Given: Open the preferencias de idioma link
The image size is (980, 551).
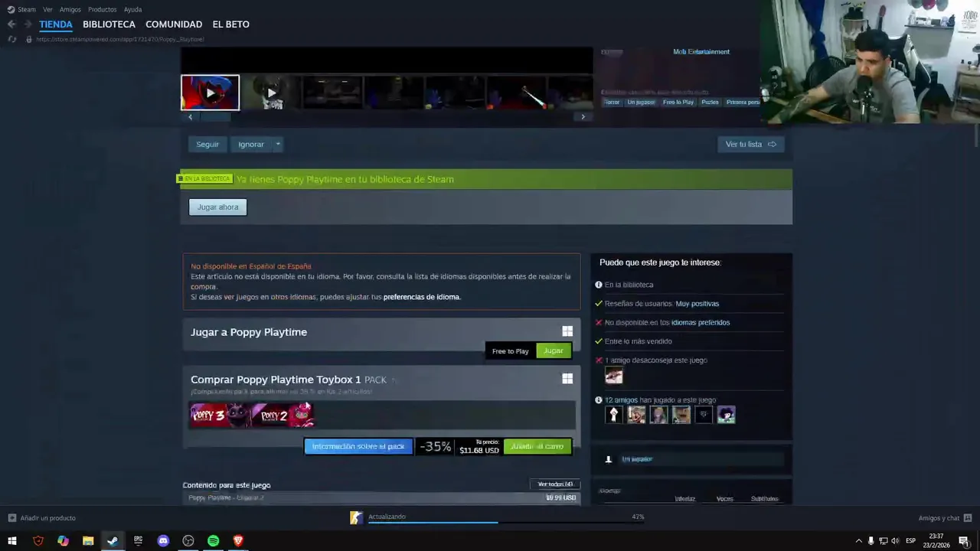Looking at the screenshot, I should (422, 297).
